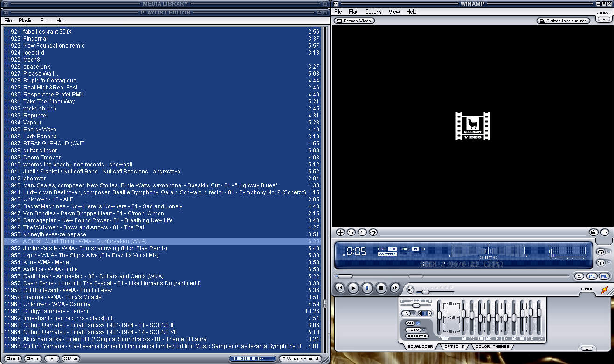Collapse the VIDEO/VIS drawer arrow
The image size is (614, 364).
point(604,19)
